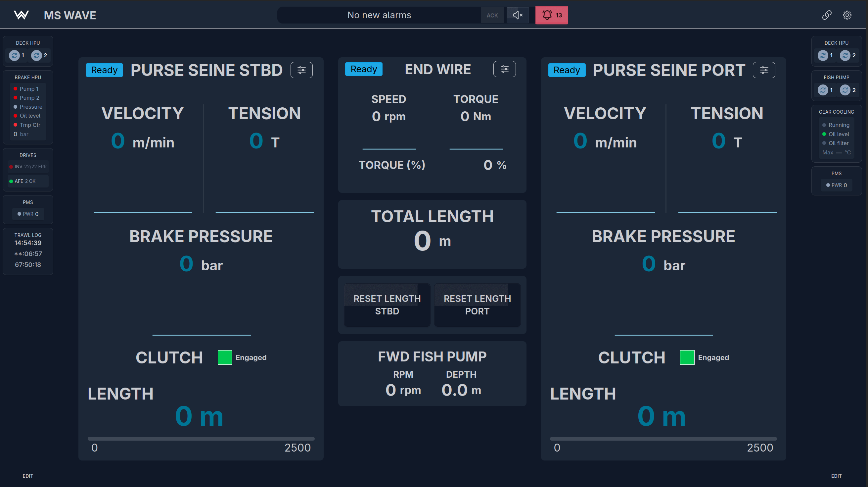Click the MS Wave logo icon
This screenshot has width=868, height=487.
21,15
